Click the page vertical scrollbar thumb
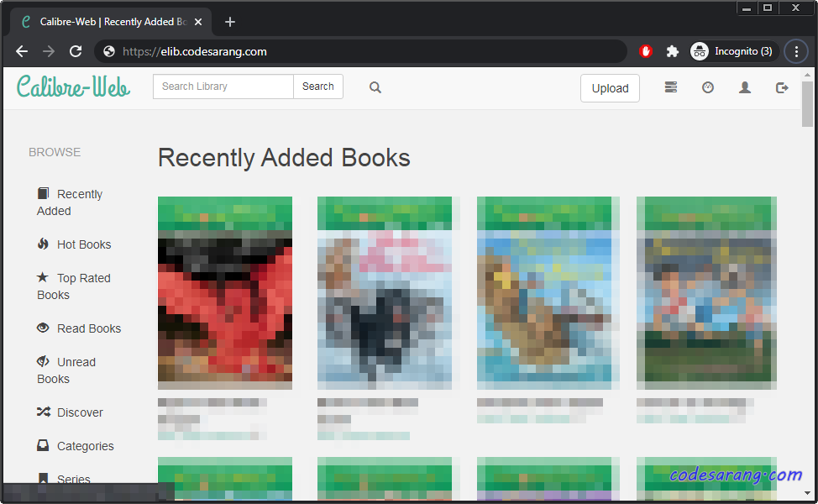This screenshot has width=818, height=504. pyautogui.click(x=807, y=104)
